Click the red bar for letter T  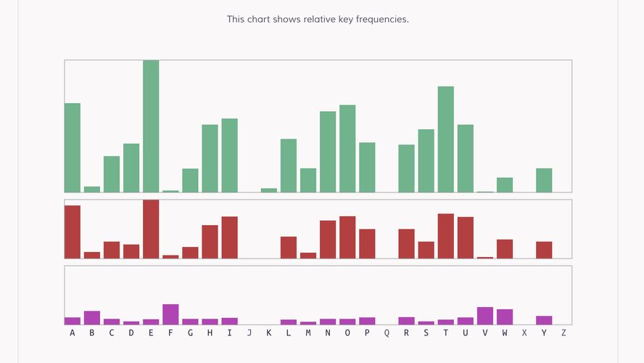tap(446, 236)
